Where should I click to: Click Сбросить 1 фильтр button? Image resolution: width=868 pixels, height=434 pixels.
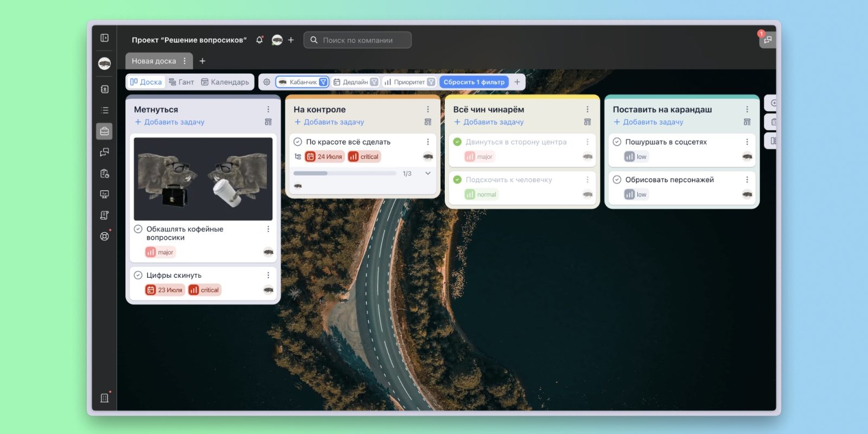(x=474, y=82)
